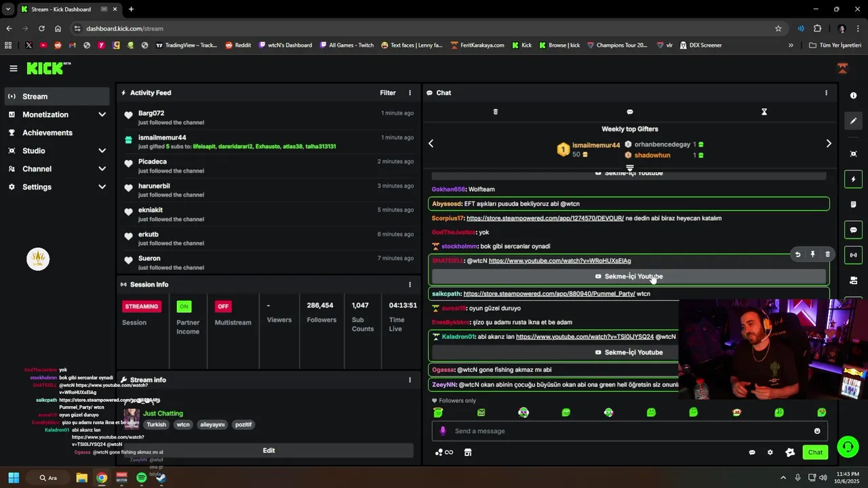
Task: Open the All Games - Twitch bookmark
Action: [346, 45]
